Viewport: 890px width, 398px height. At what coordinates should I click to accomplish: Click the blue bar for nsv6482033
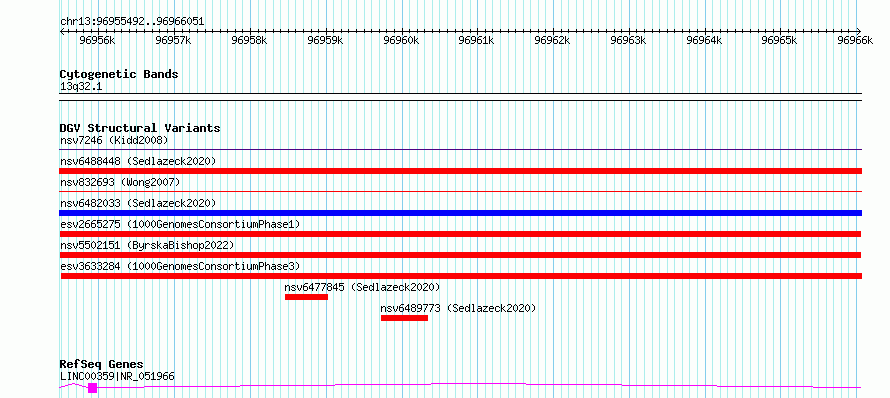(460, 213)
